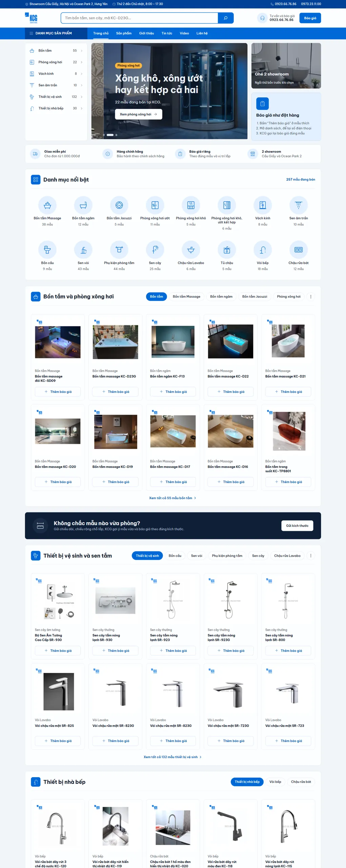
Task: Click the headset consultation icon in header
Action: [262, 18]
